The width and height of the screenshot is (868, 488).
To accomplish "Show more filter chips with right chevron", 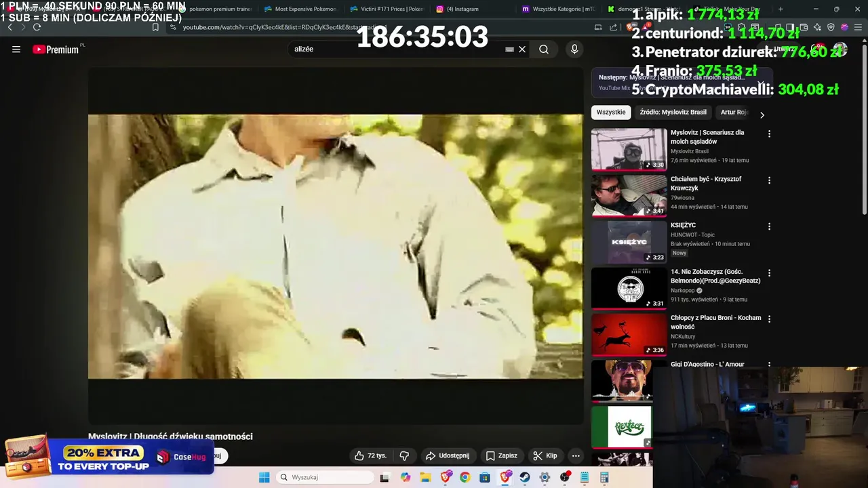I will [762, 115].
